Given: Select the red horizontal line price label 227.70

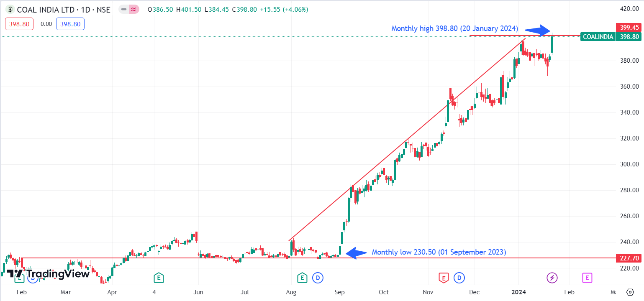Looking at the screenshot, I should point(629,258).
